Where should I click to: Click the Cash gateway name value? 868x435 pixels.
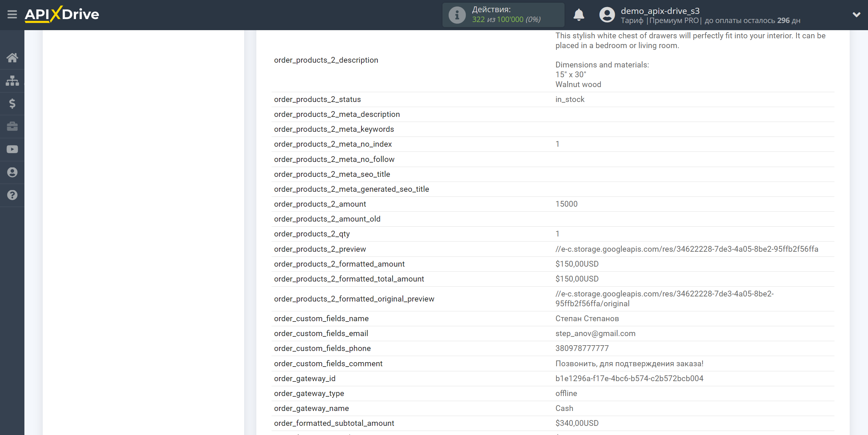(565, 408)
